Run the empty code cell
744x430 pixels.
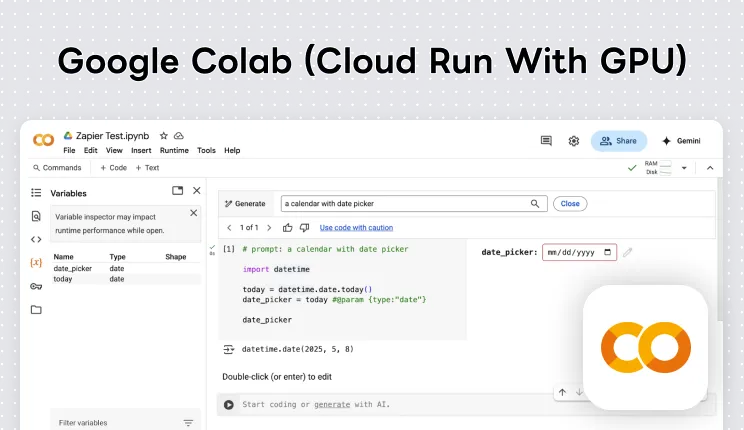click(229, 405)
